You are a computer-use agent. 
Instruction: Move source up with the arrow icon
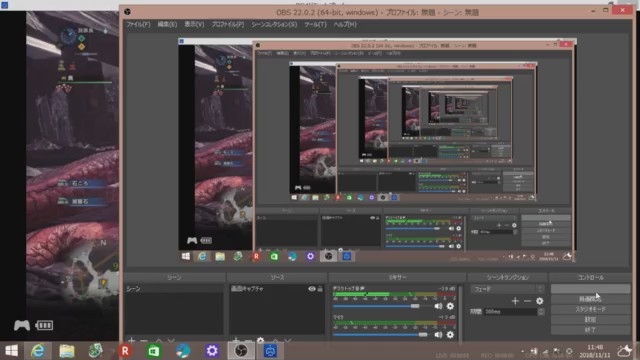tap(275, 340)
